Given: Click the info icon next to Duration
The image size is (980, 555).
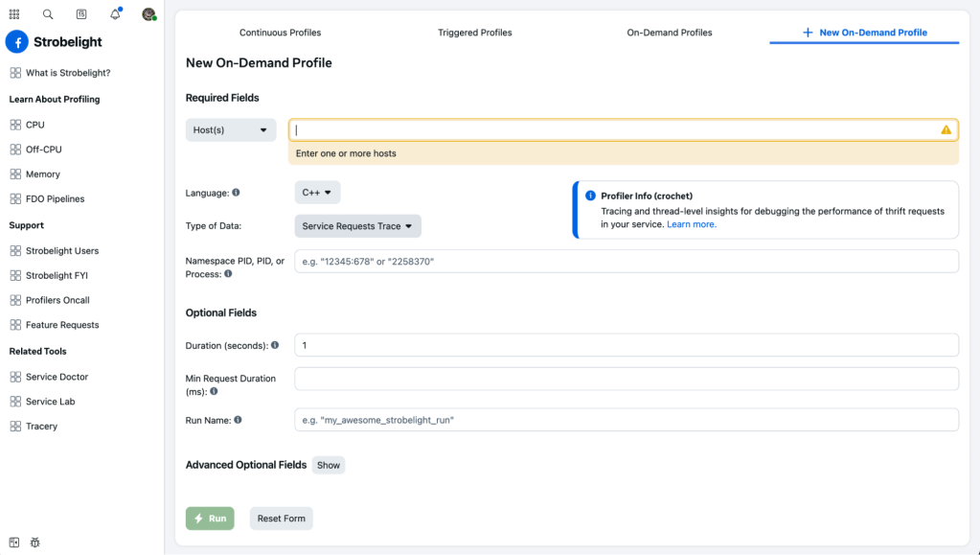Looking at the screenshot, I should pyautogui.click(x=275, y=345).
